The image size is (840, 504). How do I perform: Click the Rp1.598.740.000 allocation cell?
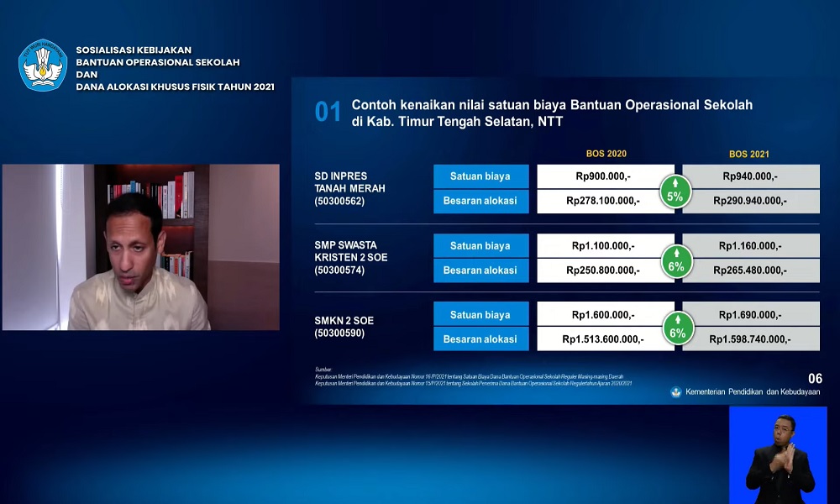(x=750, y=339)
